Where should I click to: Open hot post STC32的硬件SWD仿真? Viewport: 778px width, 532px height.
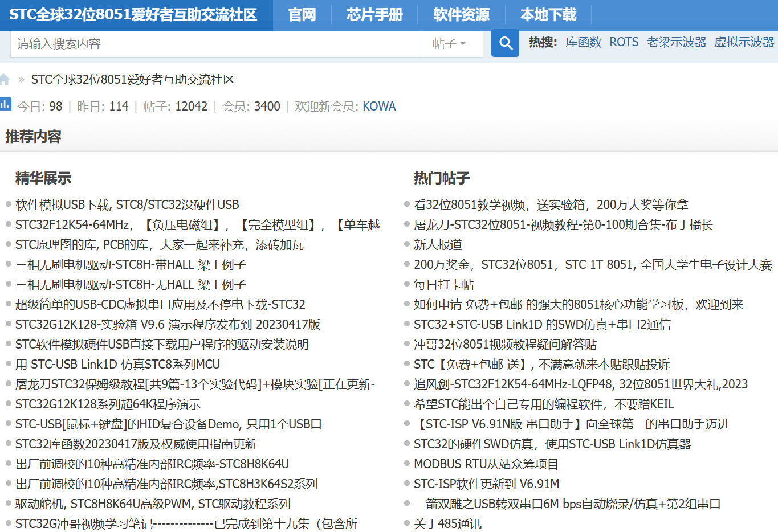tap(552, 444)
